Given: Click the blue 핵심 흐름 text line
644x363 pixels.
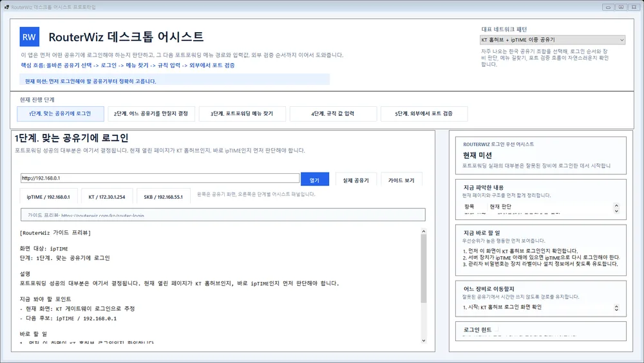Looking at the screenshot, I should tap(128, 65).
